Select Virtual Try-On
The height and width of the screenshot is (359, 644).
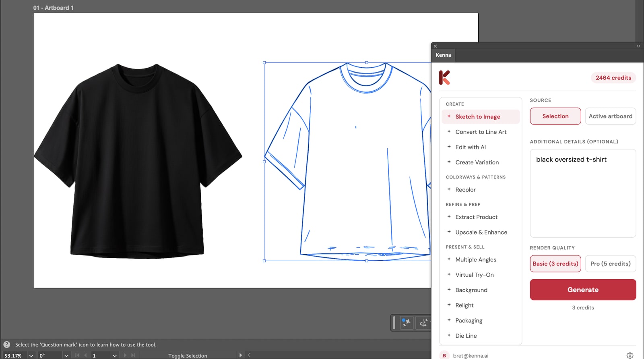[x=481, y=275]
